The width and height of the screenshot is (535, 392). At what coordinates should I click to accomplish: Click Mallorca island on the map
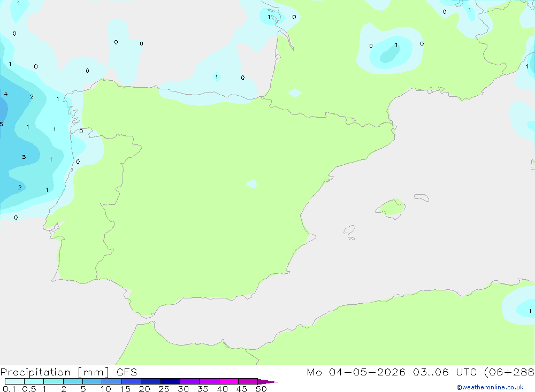pos(392,208)
